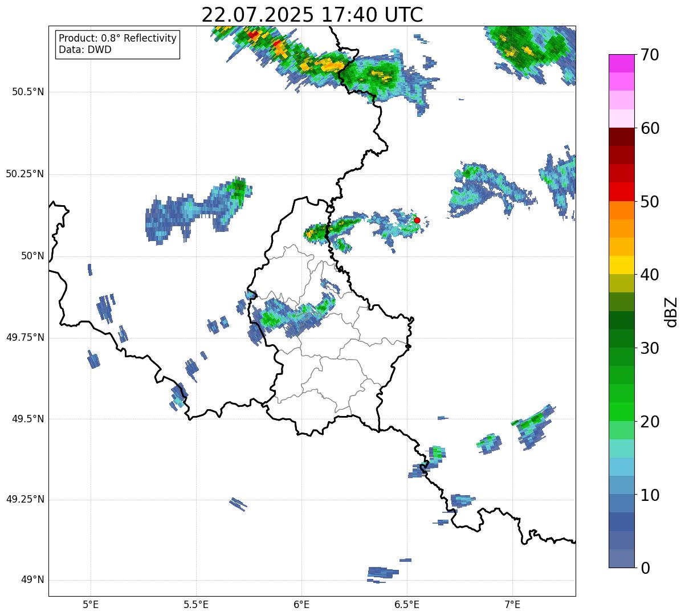Viewport: 685px width, 616px height.
Task: Pick the bright red swatch just above 50
Action: (621, 192)
